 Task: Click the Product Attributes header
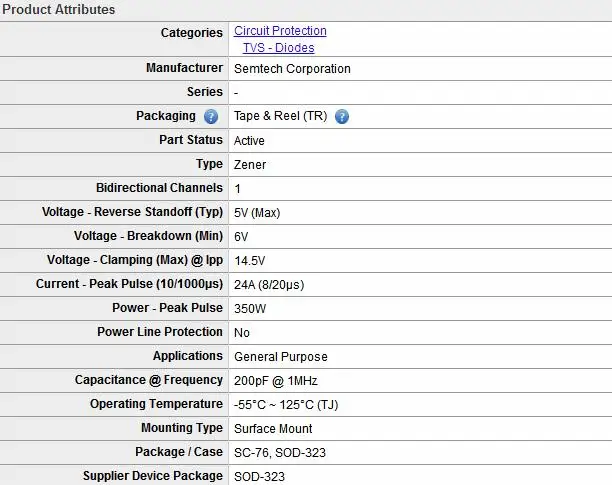pos(58,10)
